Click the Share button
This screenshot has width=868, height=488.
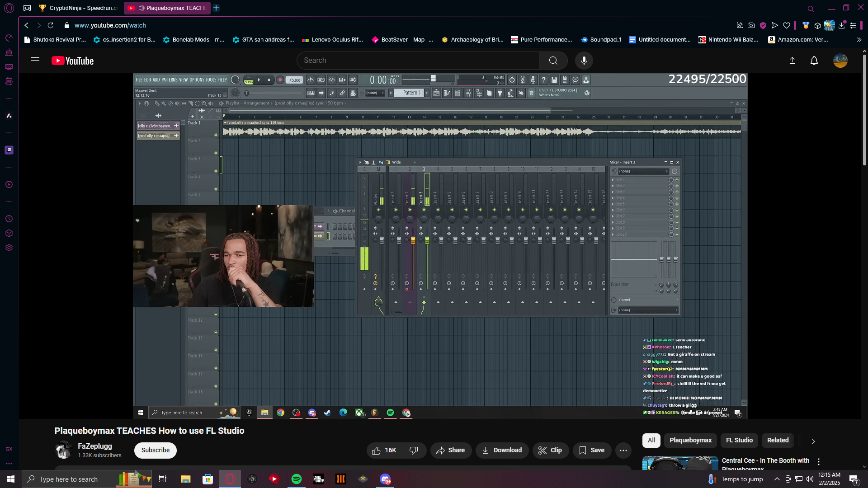pos(450,450)
